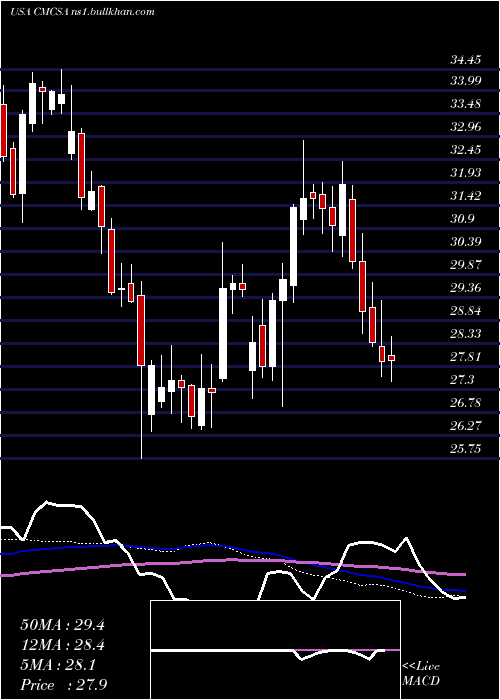Click the 26.78 price axis label
Screen dimensions: 500x700
point(466,403)
